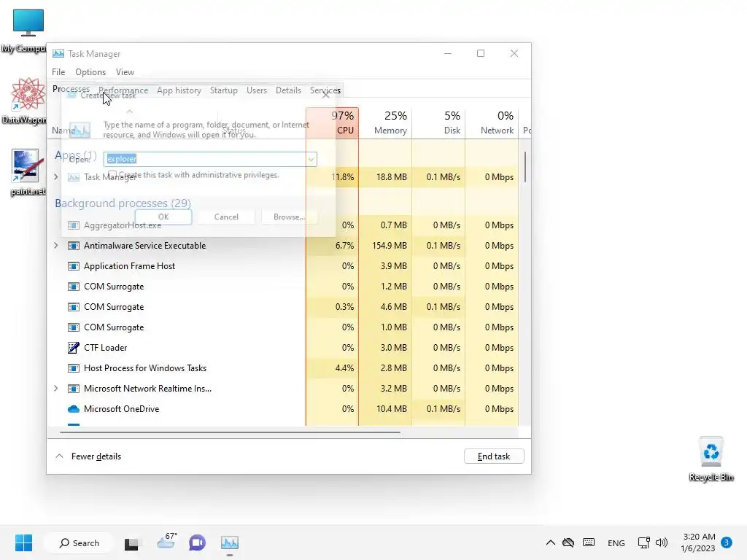Click the Antimalware Service Executable icon
This screenshot has width=747, height=560.
[x=74, y=246]
